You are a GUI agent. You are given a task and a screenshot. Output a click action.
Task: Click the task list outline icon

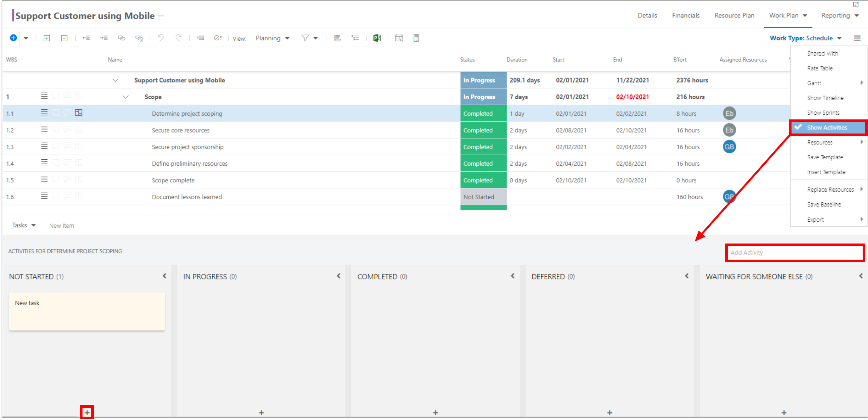tap(355, 38)
